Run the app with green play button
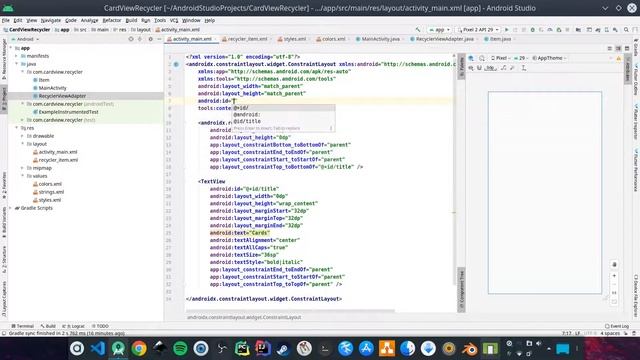 pyautogui.click(x=507, y=30)
